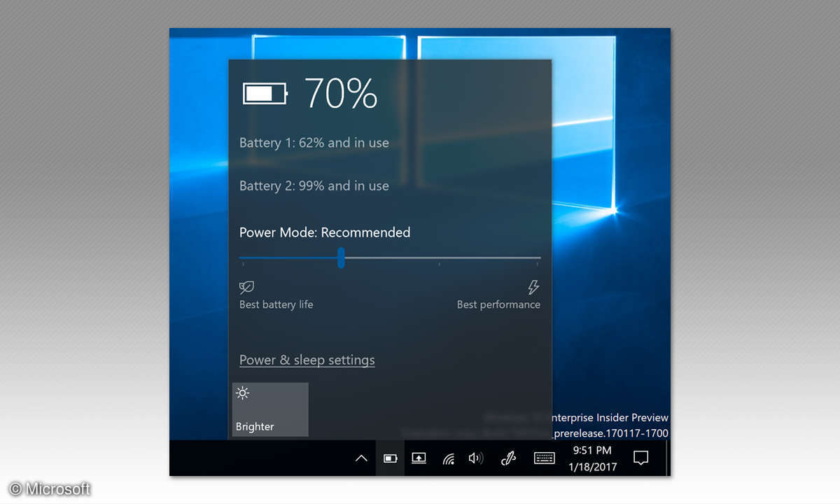Click the Power Mode slider thumb
Screen dimensions: 840x504
[x=341, y=258]
